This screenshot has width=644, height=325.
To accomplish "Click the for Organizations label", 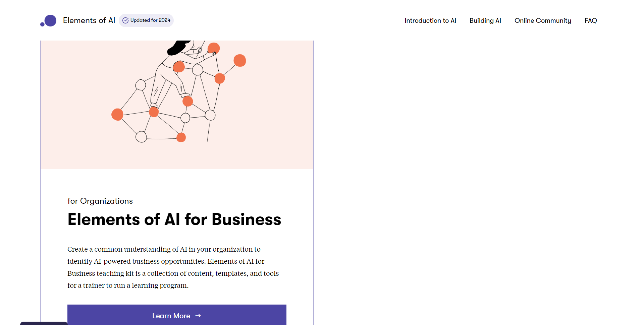I will [x=100, y=201].
